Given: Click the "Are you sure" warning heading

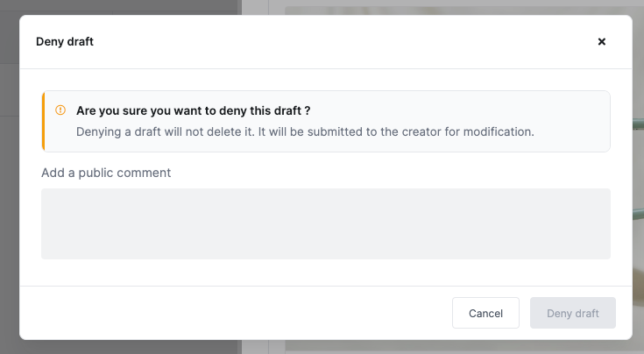Looking at the screenshot, I should 194,111.
